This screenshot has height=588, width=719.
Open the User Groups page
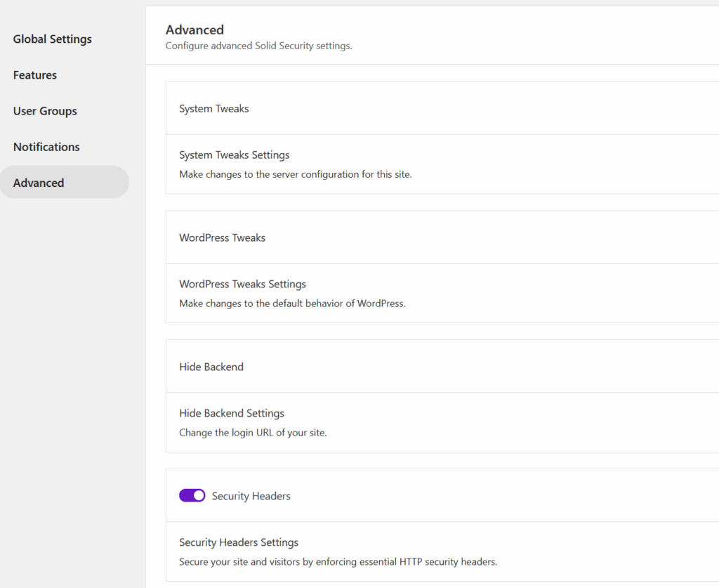tap(45, 111)
